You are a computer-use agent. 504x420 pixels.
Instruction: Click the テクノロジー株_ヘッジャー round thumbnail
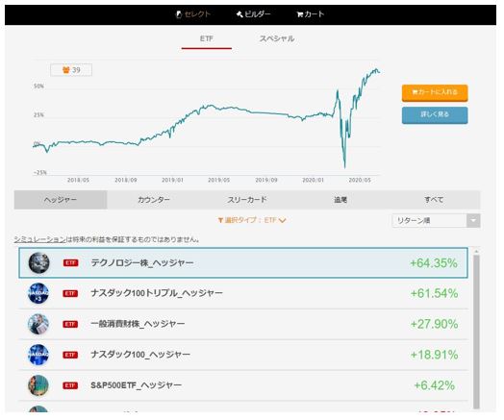(38, 263)
